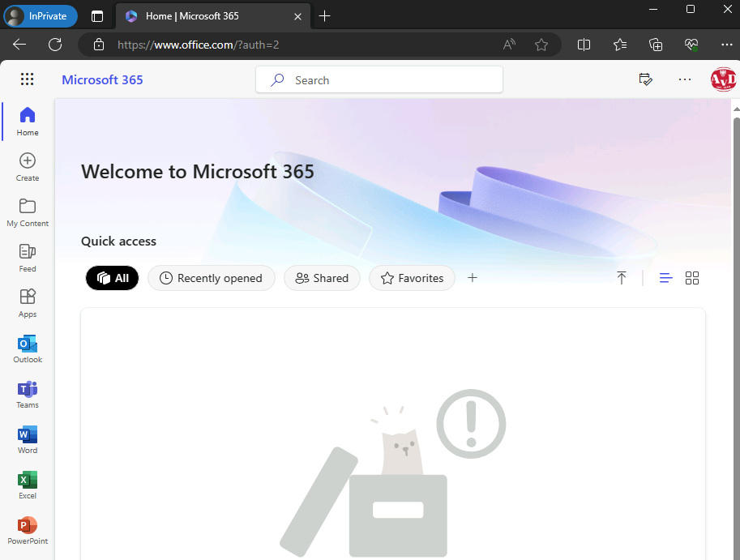The width and height of the screenshot is (740, 560).
Task: Go back to the previous page
Action: click(19, 45)
